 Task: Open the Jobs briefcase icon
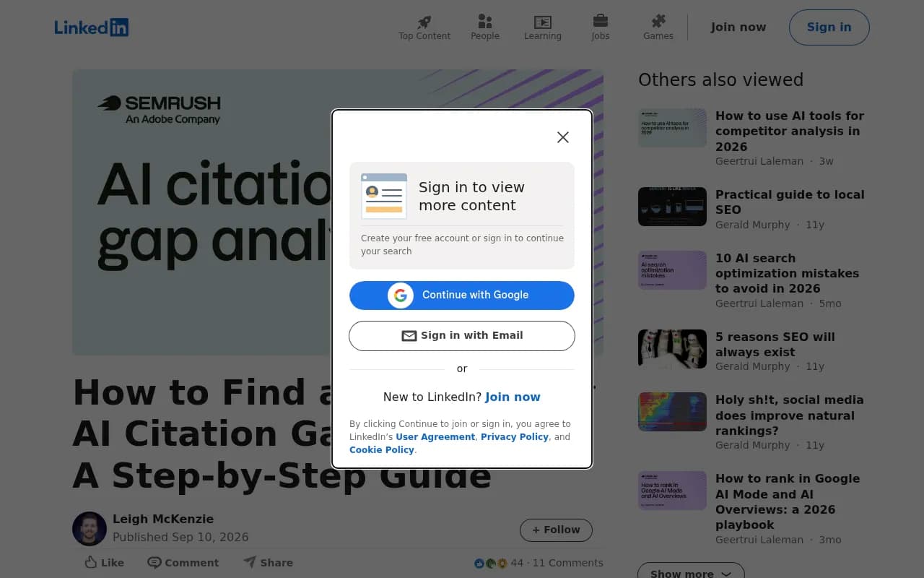click(x=601, y=21)
